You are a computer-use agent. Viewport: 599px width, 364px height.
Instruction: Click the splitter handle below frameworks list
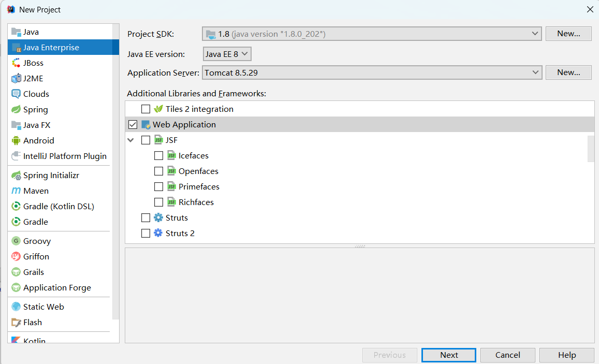coord(360,246)
